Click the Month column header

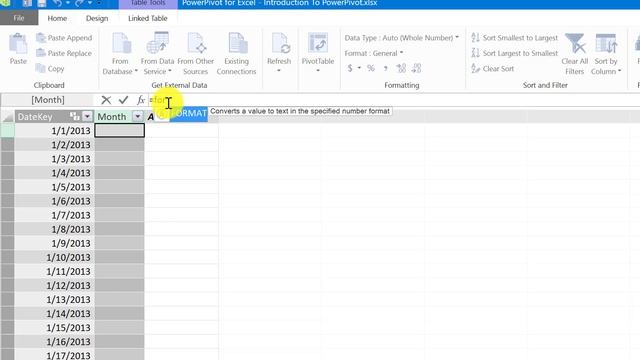[112, 117]
